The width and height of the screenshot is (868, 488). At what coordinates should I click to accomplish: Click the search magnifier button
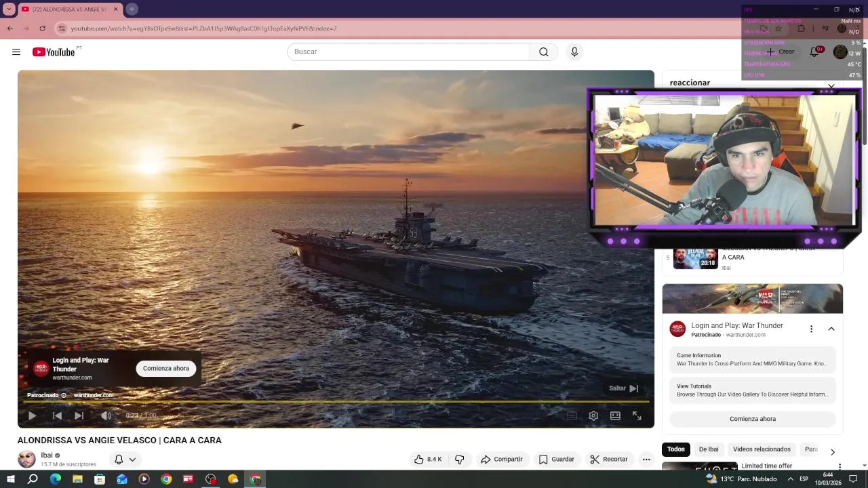click(544, 52)
